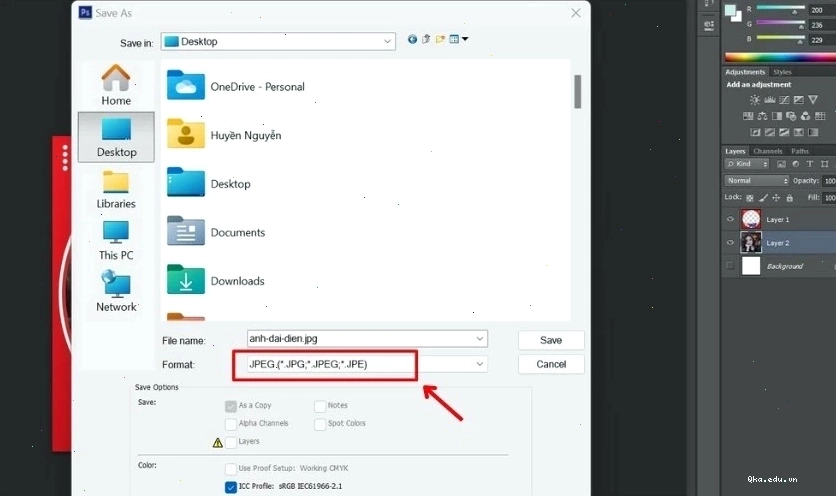Add a Selective Color adjustment

799,132
